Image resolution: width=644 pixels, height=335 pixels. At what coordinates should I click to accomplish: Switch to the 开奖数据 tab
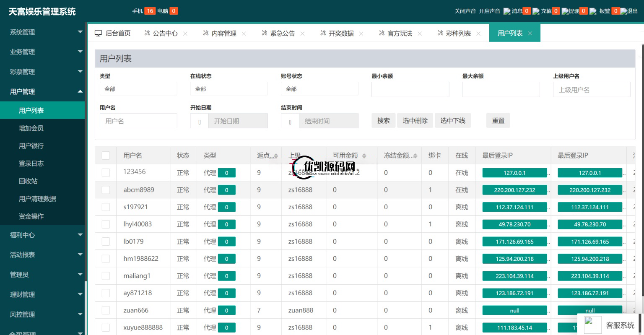pos(341,33)
